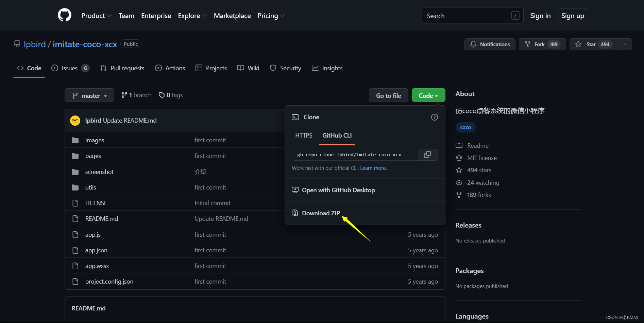Click the Enterprise nav link
644x323 pixels.
(156, 16)
